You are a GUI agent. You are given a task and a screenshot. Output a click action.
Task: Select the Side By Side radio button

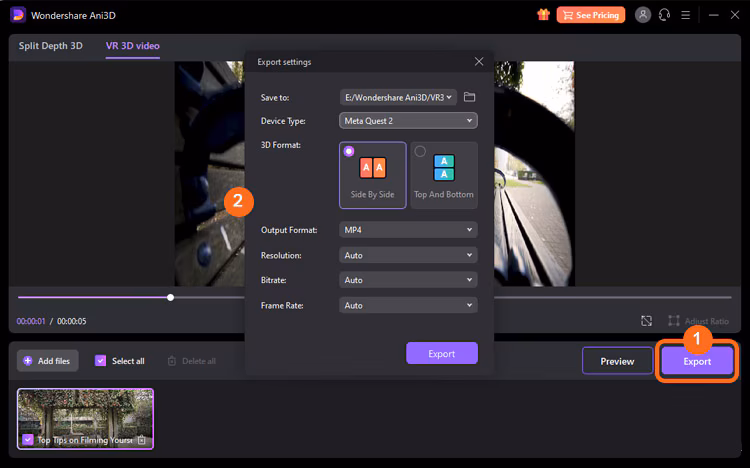pos(349,151)
